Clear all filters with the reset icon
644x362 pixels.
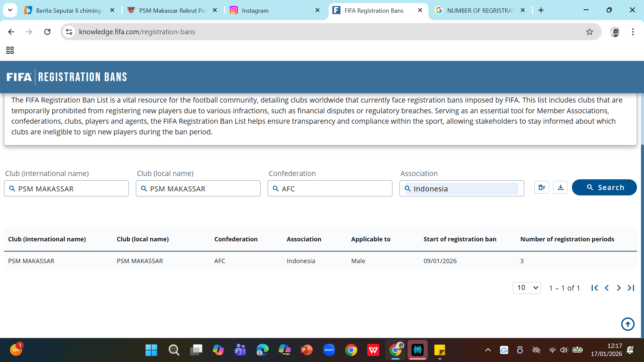(x=542, y=187)
